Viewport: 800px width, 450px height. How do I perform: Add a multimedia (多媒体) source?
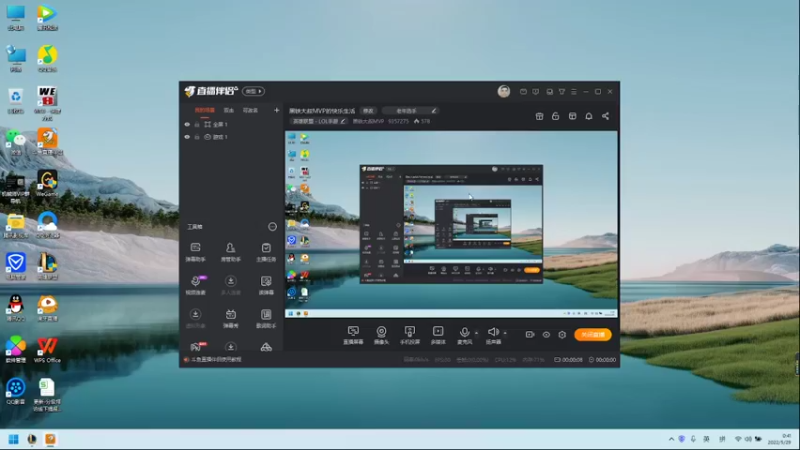click(438, 335)
